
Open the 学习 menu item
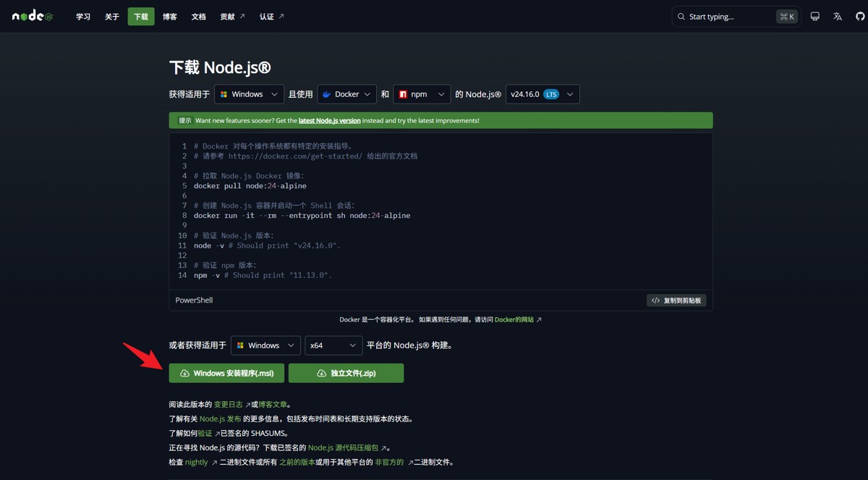pos(83,17)
